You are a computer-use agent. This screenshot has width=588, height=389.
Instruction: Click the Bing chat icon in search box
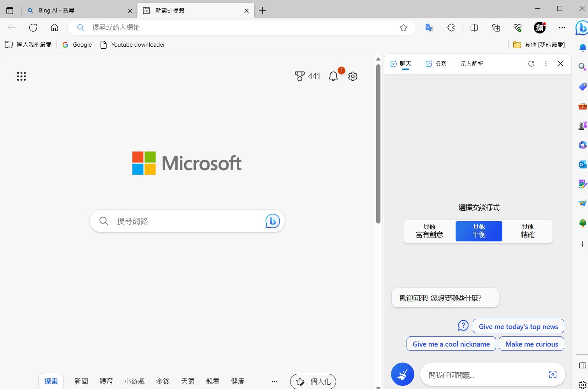point(273,221)
